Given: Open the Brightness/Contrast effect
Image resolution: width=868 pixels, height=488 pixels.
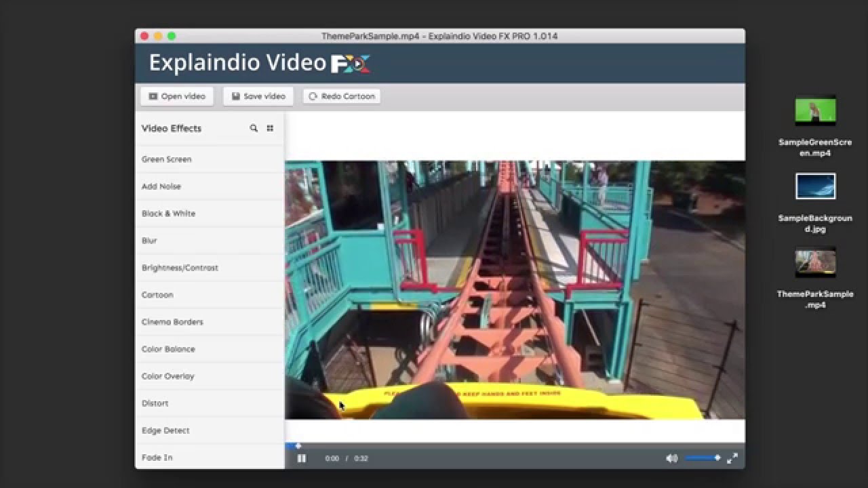Looking at the screenshot, I should [x=210, y=268].
